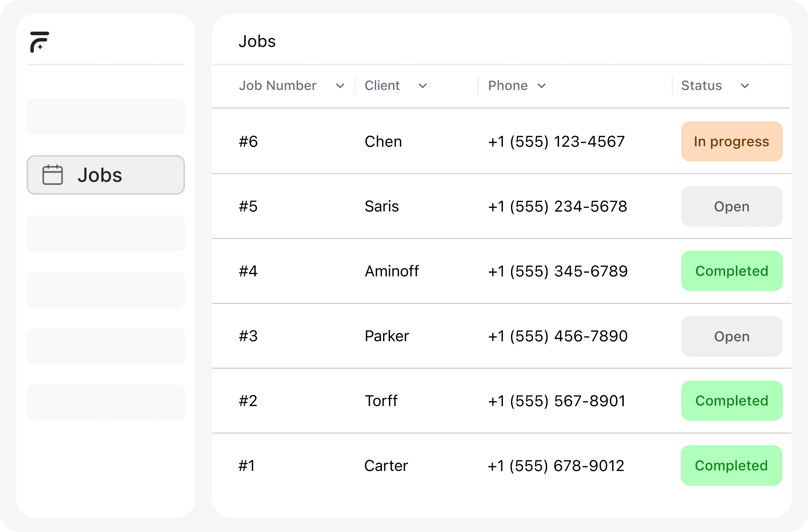Click Completed badge for Carter job
The width and height of the screenshot is (808, 532).
tap(731, 465)
